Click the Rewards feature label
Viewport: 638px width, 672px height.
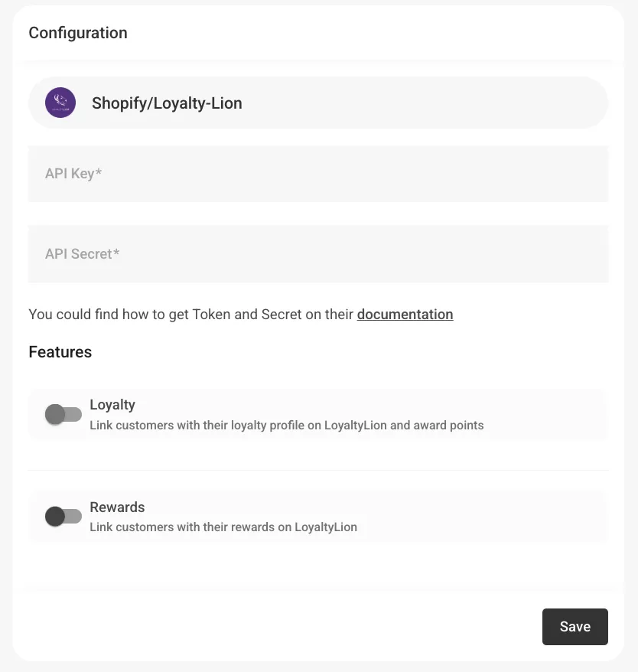click(x=117, y=507)
